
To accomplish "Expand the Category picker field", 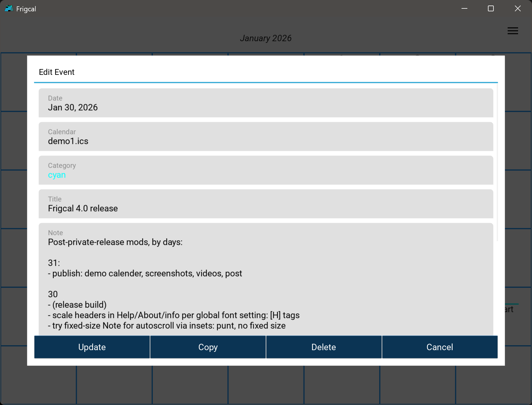I will [266, 170].
